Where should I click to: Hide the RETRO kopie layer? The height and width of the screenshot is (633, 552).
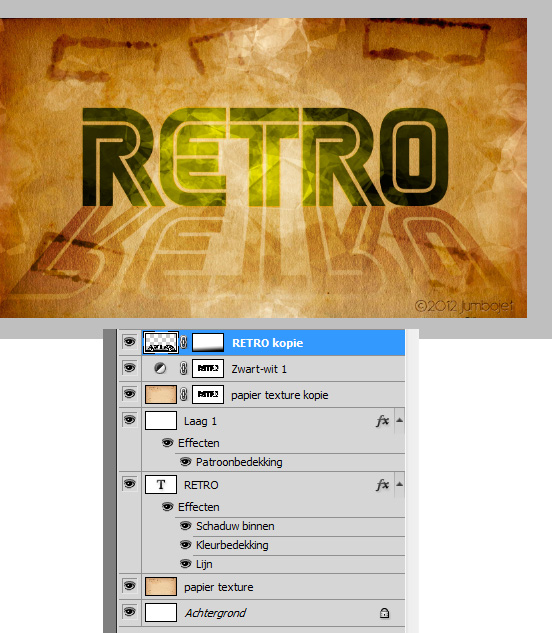(129, 342)
